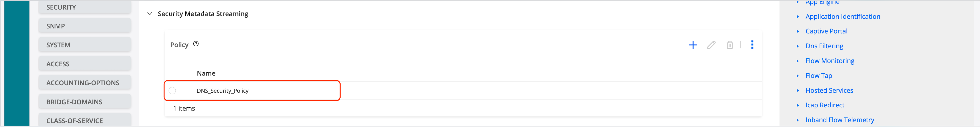
Task: Click the edit policy pencil icon
Action: tap(711, 45)
